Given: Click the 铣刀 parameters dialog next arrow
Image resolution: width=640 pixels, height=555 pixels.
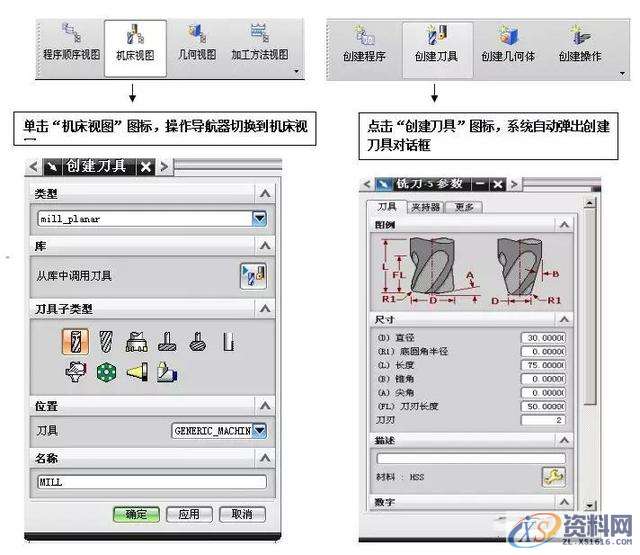Looking at the screenshot, I should point(514,184).
